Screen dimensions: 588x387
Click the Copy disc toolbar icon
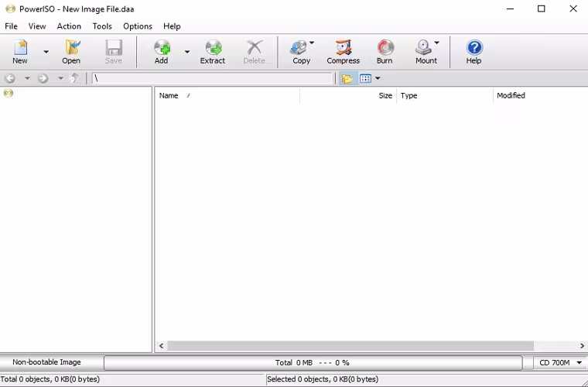(300, 51)
